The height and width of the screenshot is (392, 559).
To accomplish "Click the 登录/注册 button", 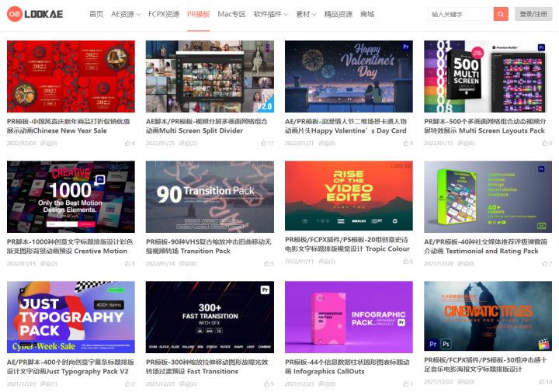I will [533, 14].
